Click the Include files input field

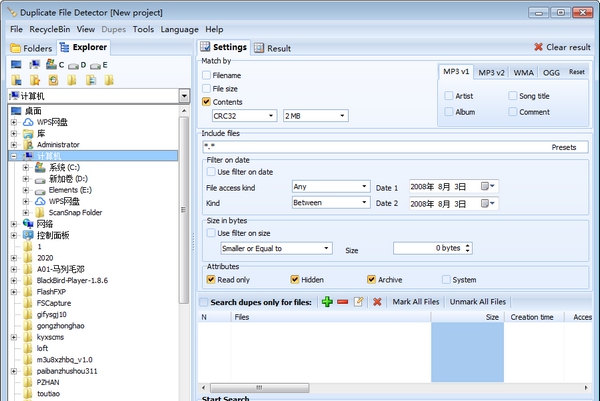tap(370, 147)
